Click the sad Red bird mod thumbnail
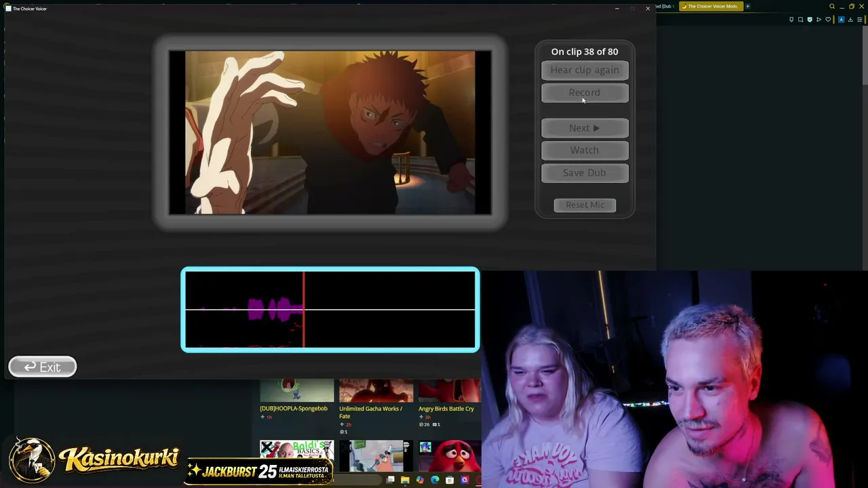The height and width of the screenshot is (488, 868). (450, 455)
